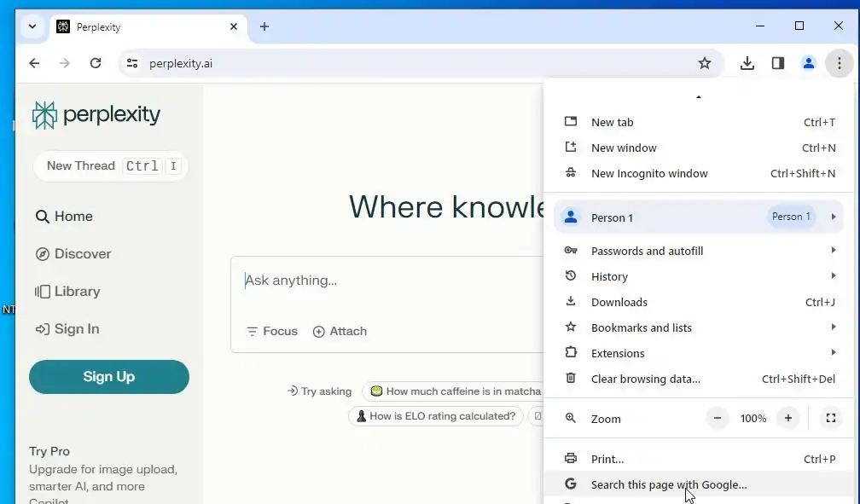Select 'How is ELO rating calculated?' suggestion
860x504 pixels.
[436, 416]
